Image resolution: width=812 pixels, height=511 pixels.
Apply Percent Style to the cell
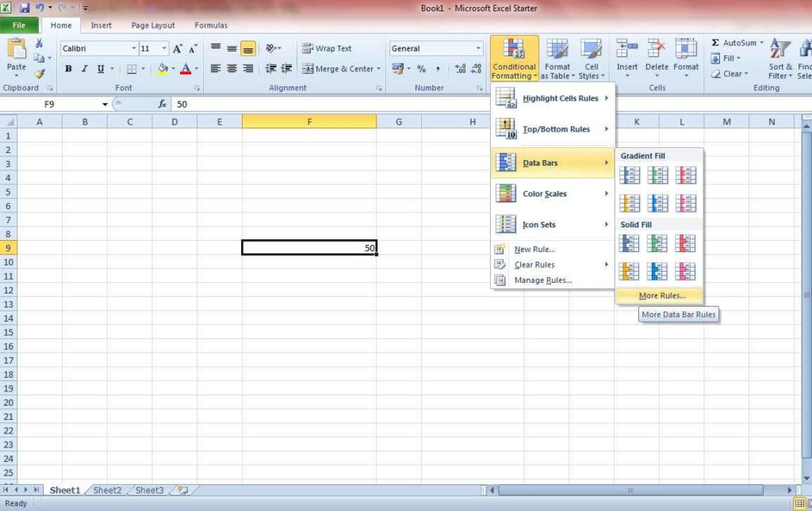[x=420, y=69]
